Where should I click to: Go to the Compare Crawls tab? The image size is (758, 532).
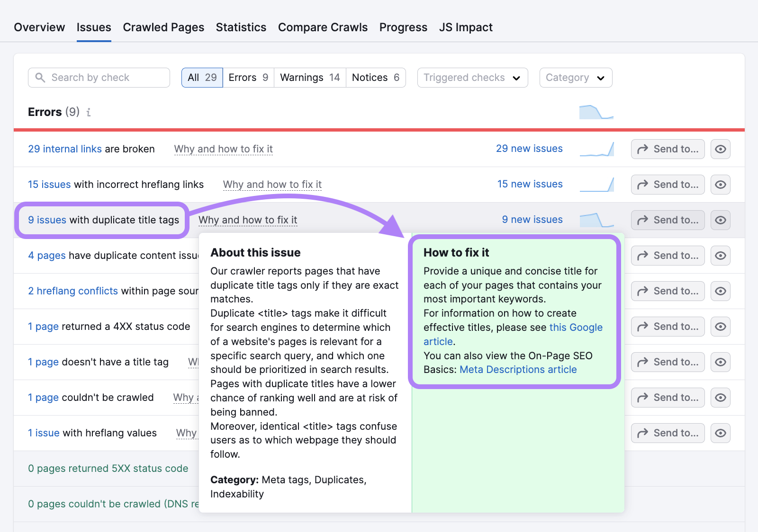(x=323, y=27)
